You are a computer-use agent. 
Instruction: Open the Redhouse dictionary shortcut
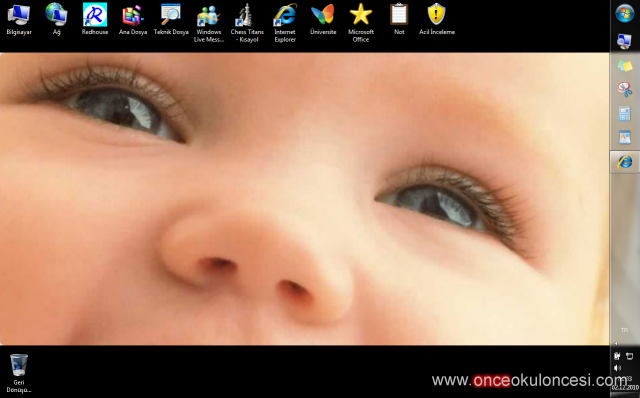point(95,19)
